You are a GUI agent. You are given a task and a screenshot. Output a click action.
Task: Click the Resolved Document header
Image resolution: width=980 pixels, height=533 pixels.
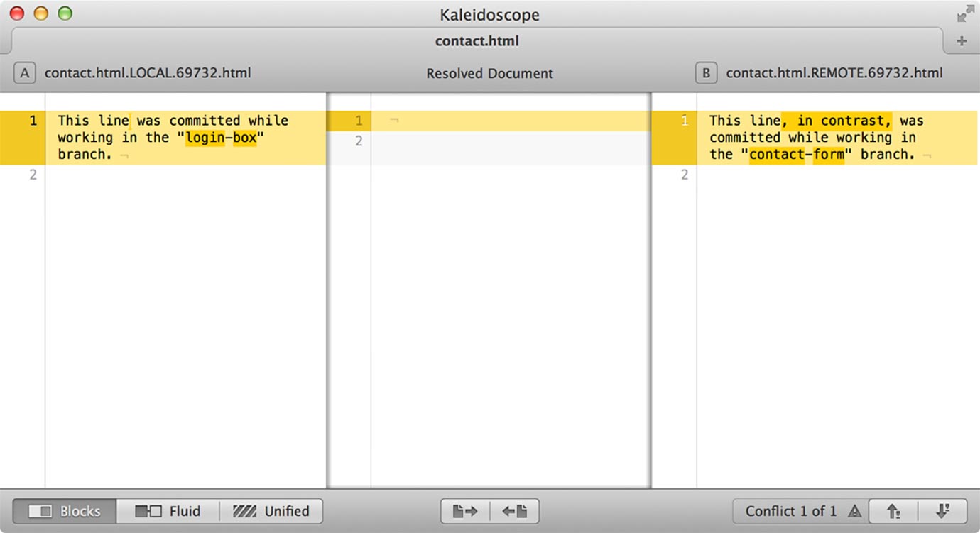489,73
